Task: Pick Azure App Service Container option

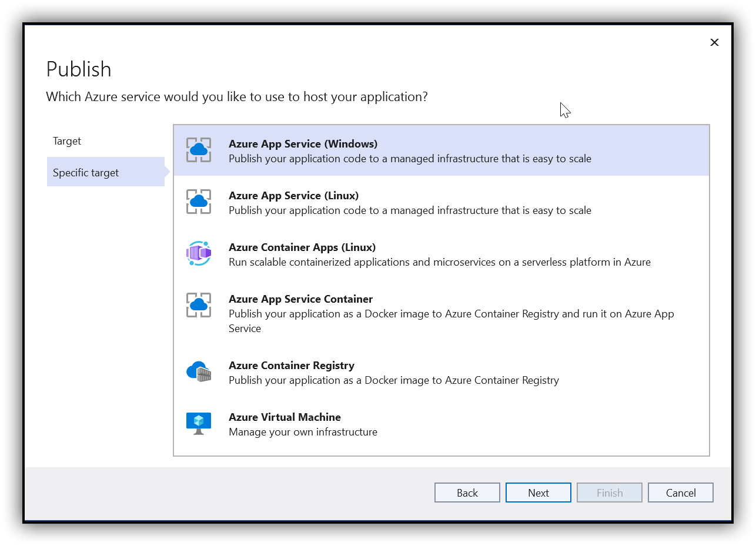Action: [x=300, y=299]
